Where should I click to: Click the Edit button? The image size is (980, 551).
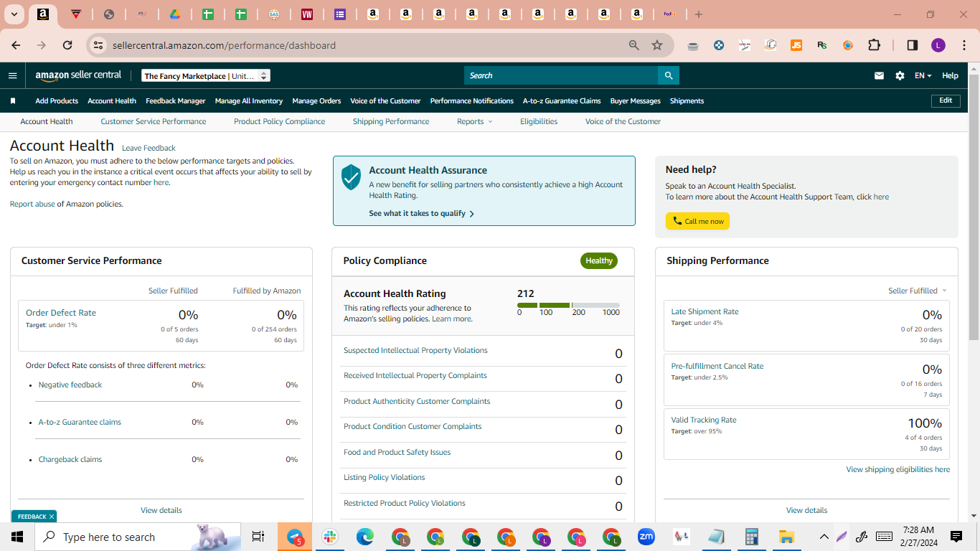[946, 100]
